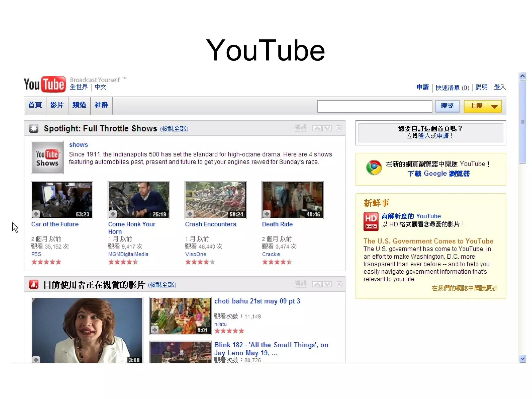
Task: Click the red icon beside 目前使用者正在觀賞的影片
Action: (34, 284)
